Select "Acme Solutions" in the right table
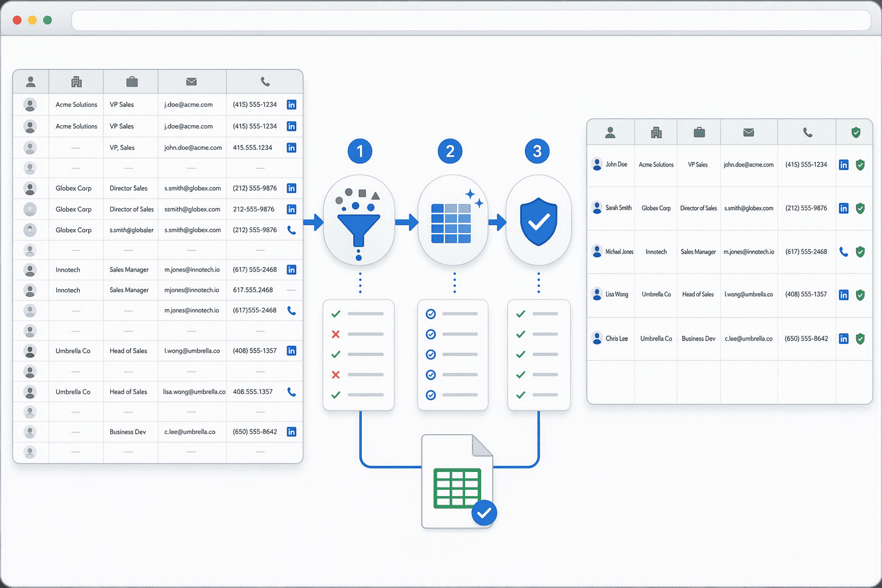Image resolution: width=882 pixels, height=588 pixels. [656, 165]
